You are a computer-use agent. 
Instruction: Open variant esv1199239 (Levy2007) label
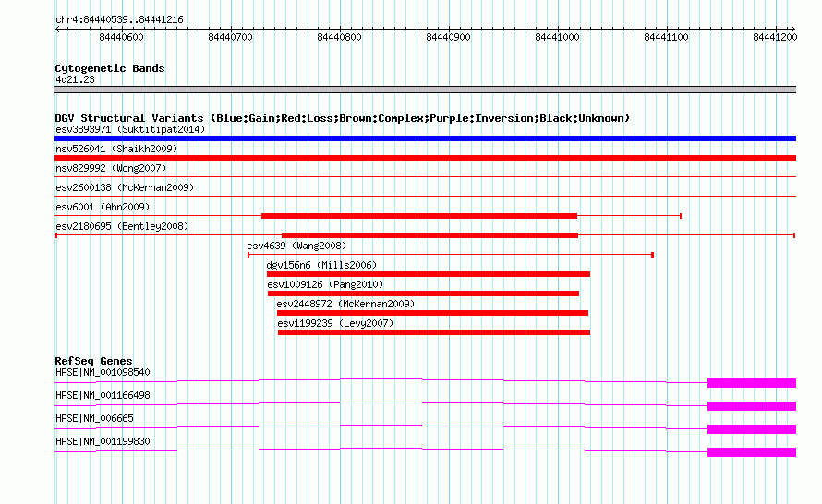click(x=335, y=323)
